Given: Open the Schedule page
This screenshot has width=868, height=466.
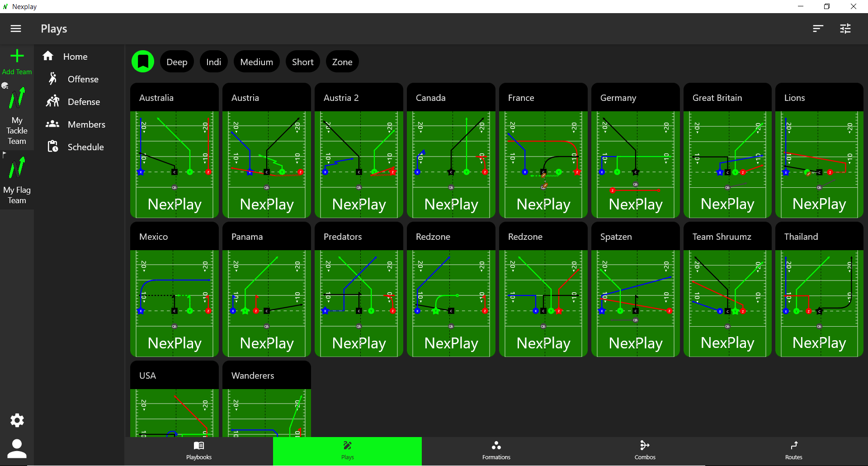Looking at the screenshot, I should [85, 147].
